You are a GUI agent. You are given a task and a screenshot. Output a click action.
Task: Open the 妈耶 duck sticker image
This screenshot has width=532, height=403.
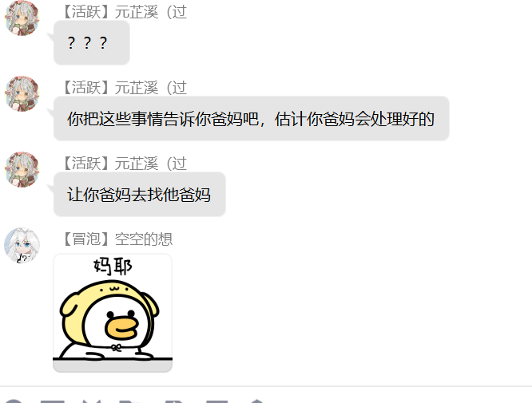coord(113,313)
